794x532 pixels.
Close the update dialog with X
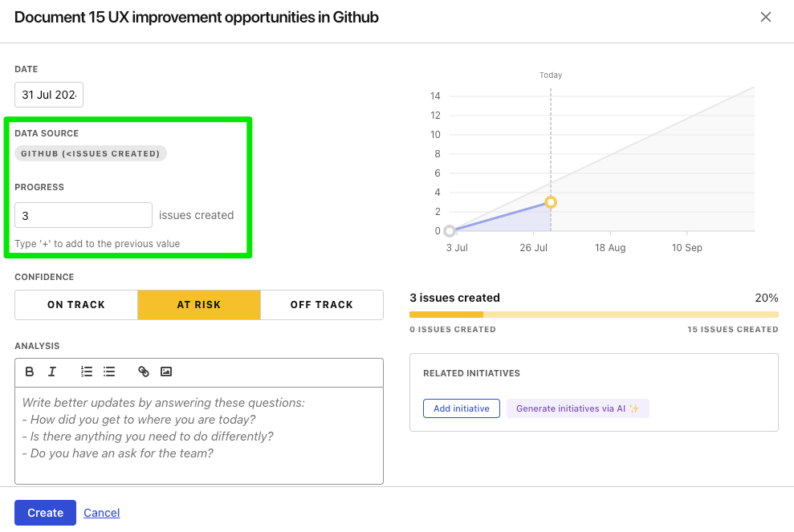click(x=766, y=17)
